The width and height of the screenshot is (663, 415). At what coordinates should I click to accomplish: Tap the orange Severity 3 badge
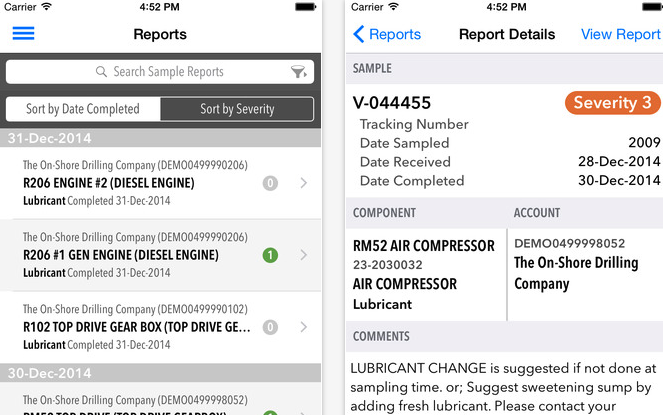click(x=611, y=103)
